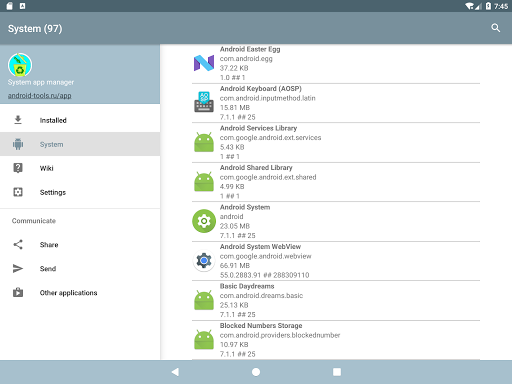Tap the Send paper-plane icon
This screenshot has width=512, height=384.
tap(18, 269)
